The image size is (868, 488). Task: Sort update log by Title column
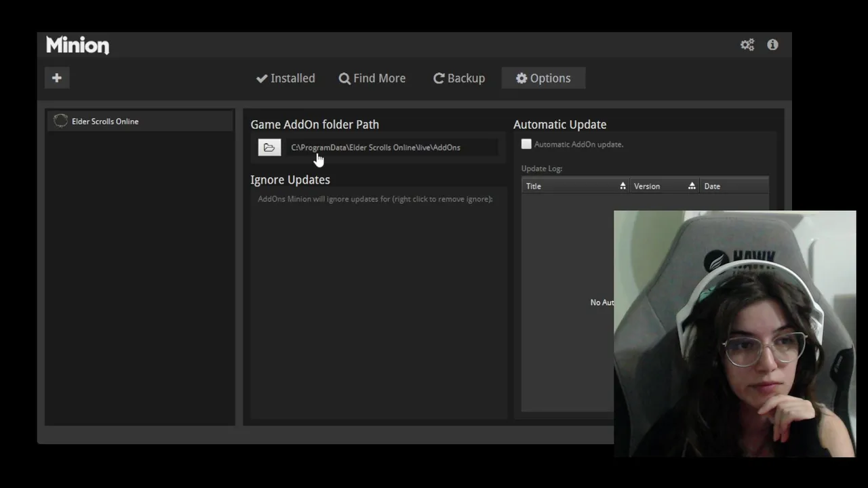pyautogui.click(x=576, y=186)
